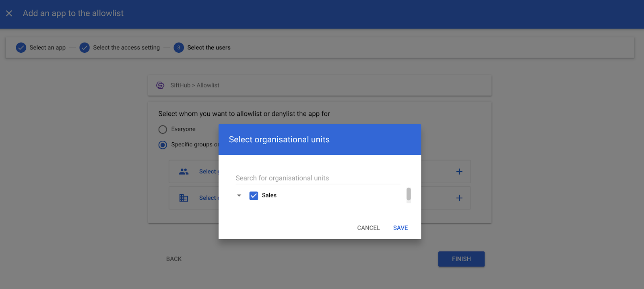644x289 pixels.
Task: Select the Everyone radio button
Action: pyautogui.click(x=163, y=129)
